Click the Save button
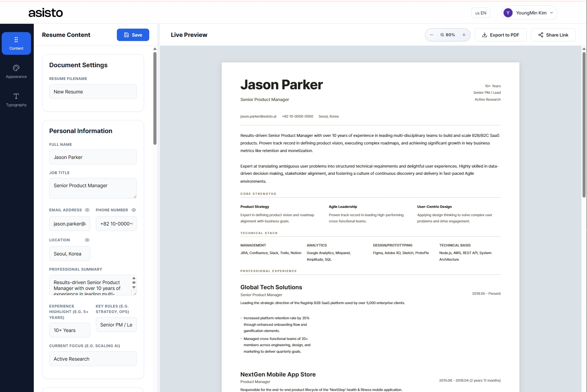The height and width of the screenshot is (392, 587). coord(133,34)
